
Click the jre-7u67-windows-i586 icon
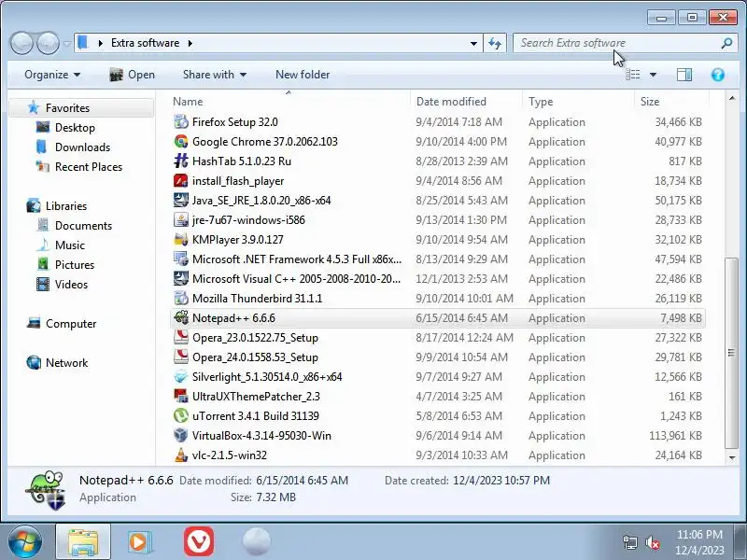pyautogui.click(x=181, y=220)
